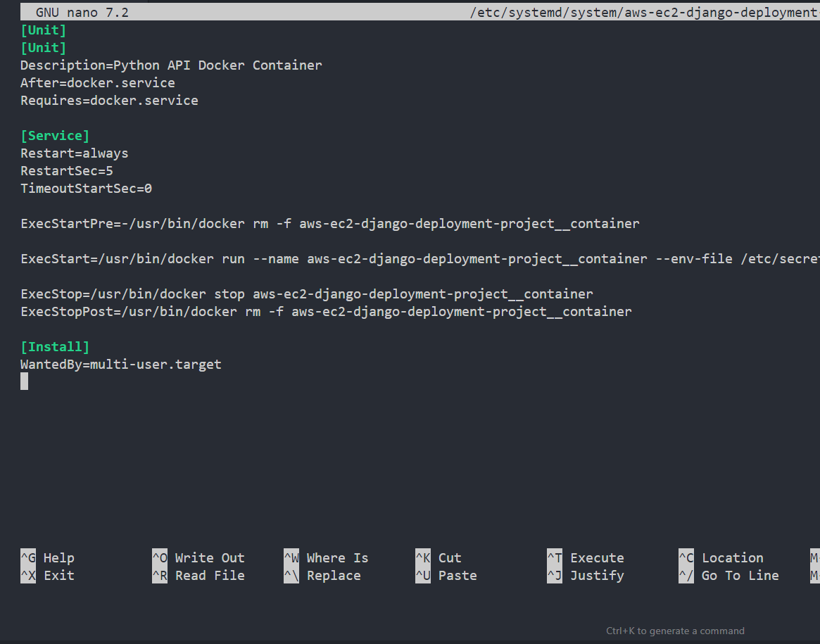820x644 pixels.
Task: Select the ^X Exit shortcut
Action: [x=48, y=575]
